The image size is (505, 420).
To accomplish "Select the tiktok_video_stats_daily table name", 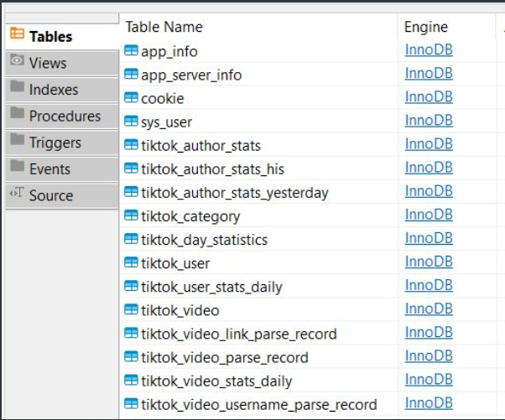I will pos(216,381).
